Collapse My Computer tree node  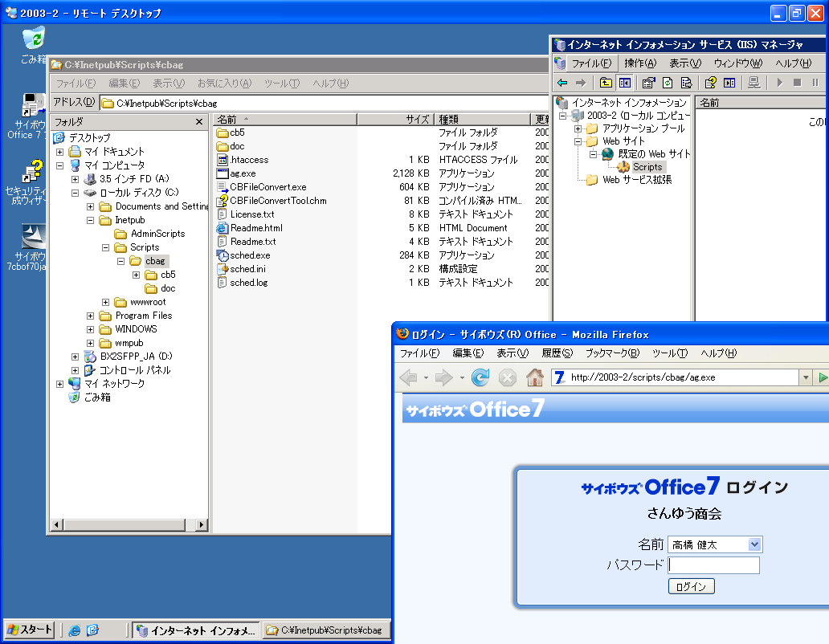59,165
